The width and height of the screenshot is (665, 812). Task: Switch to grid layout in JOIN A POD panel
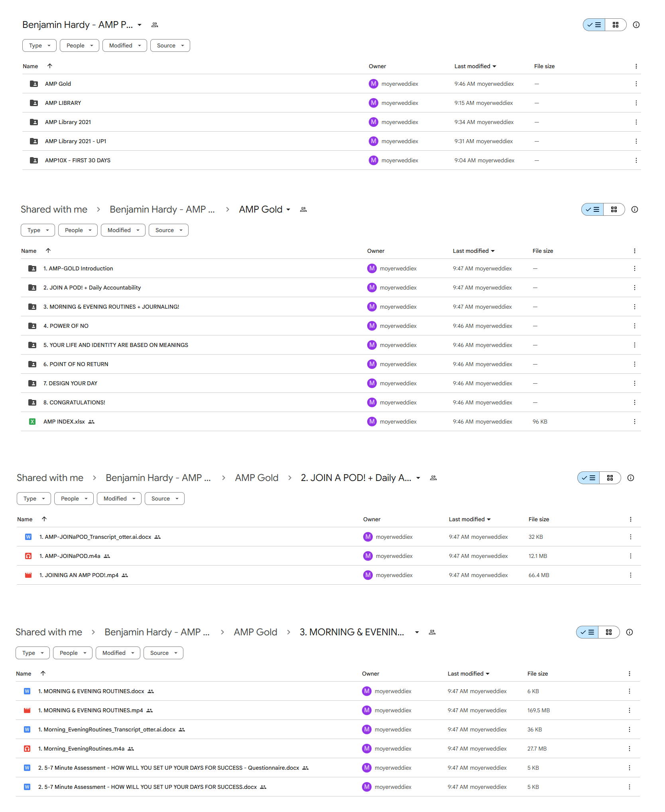[610, 478]
